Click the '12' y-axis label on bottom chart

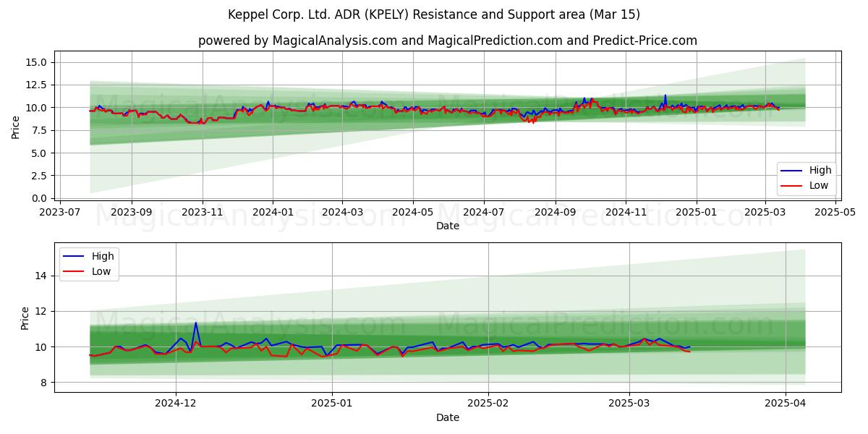43,312
